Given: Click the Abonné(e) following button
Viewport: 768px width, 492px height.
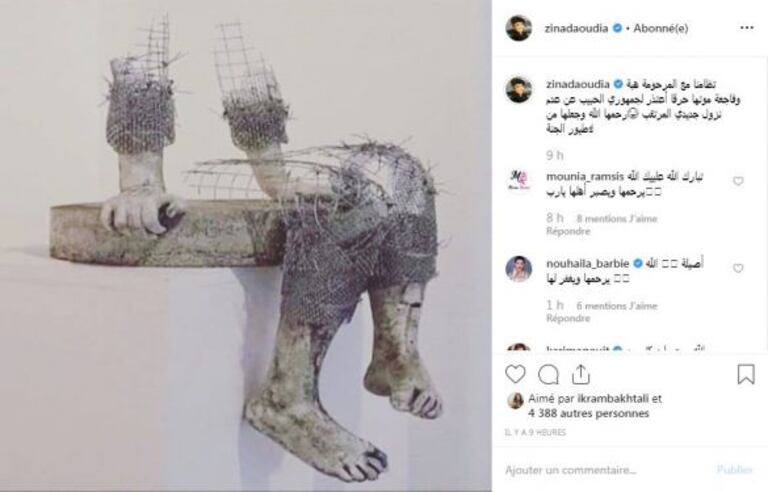Looking at the screenshot, I should click(660, 28).
